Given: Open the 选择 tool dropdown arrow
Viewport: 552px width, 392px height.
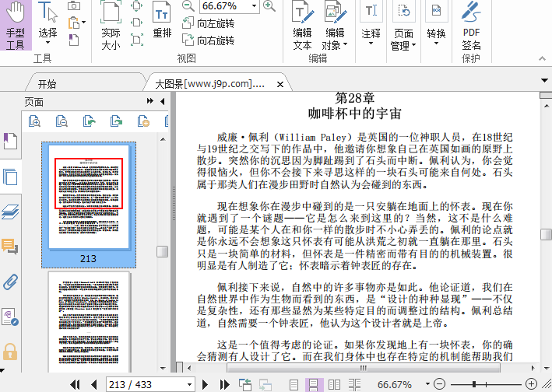Looking at the screenshot, I should [47, 43].
